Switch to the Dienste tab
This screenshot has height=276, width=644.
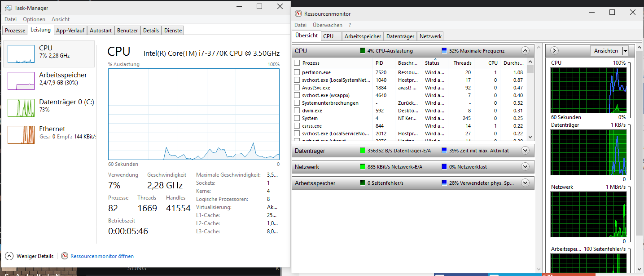click(x=173, y=31)
